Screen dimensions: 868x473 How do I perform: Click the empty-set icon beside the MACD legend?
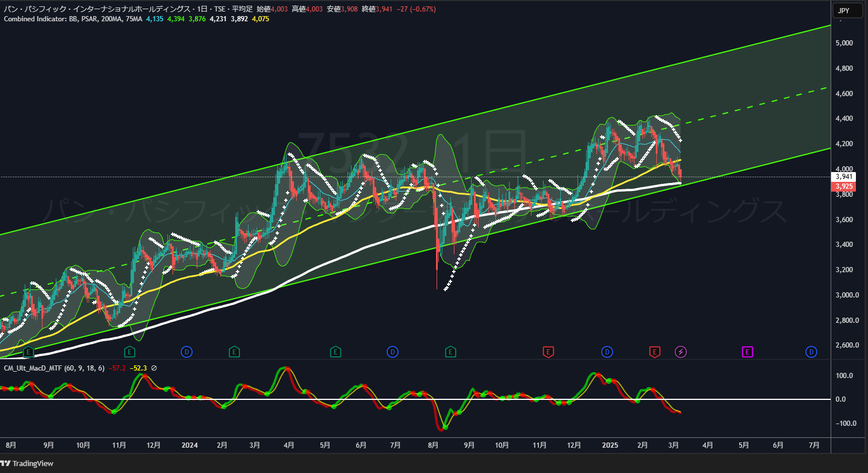click(154, 368)
